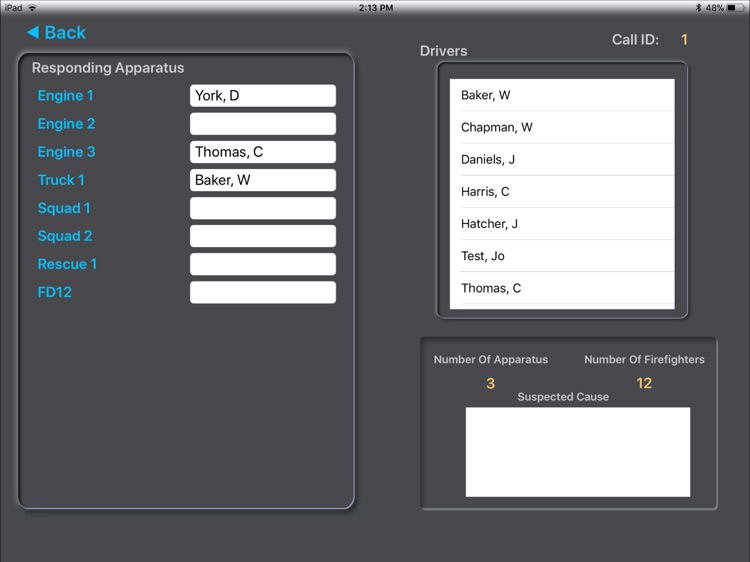This screenshot has width=750, height=562.
Task: Select the empty FD12 driver field
Action: click(x=263, y=292)
